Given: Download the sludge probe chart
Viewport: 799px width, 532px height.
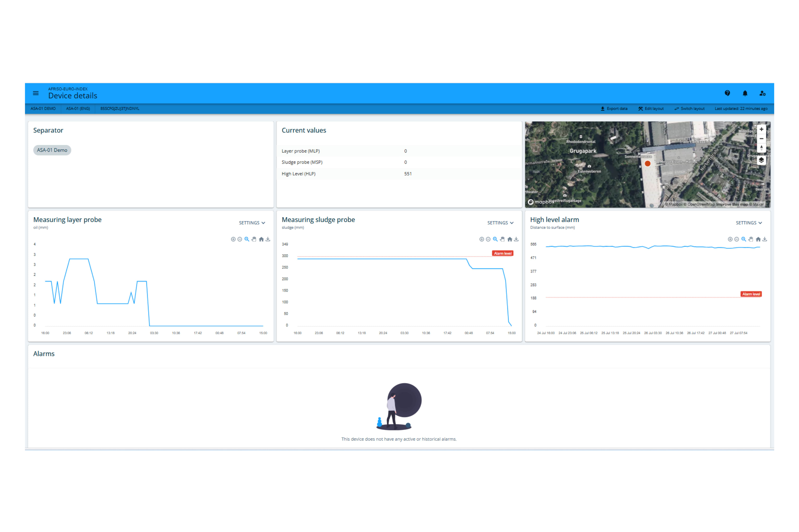Looking at the screenshot, I should pos(516,239).
